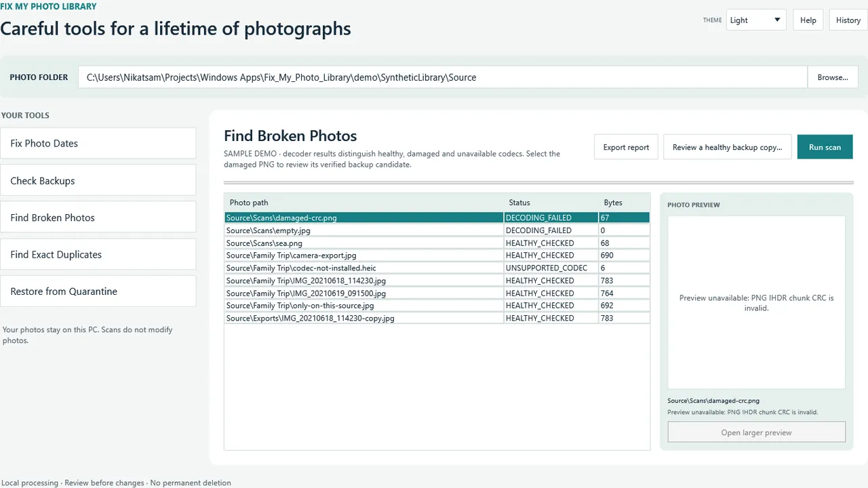Open the Theme dropdown set to Light
Image resolution: width=868 pixels, height=488 pixels.
pos(756,20)
